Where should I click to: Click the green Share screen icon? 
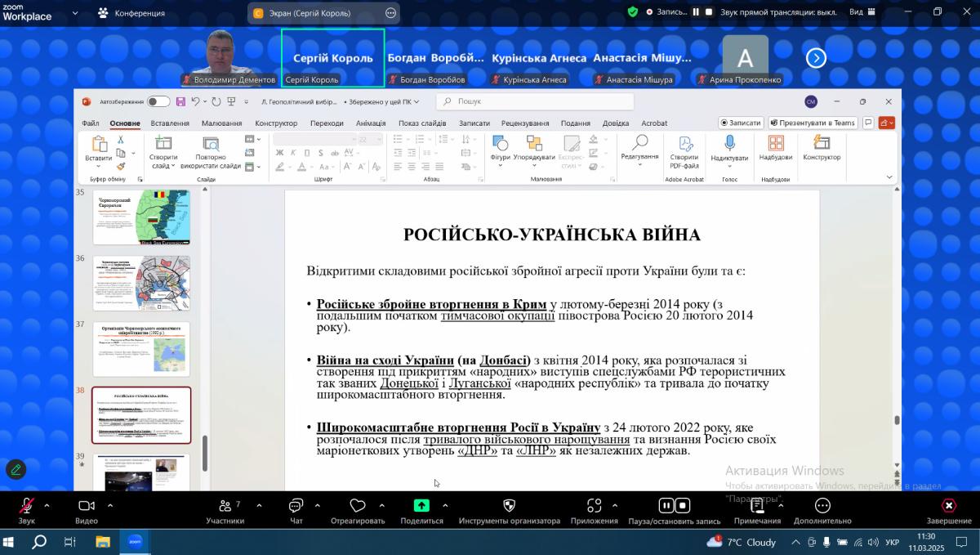point(421,506)
